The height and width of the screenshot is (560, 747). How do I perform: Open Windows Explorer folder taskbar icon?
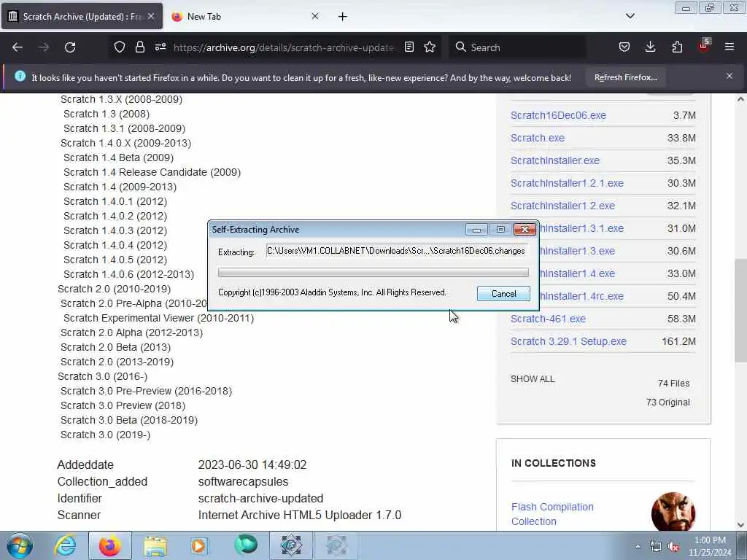coord(155,545)
